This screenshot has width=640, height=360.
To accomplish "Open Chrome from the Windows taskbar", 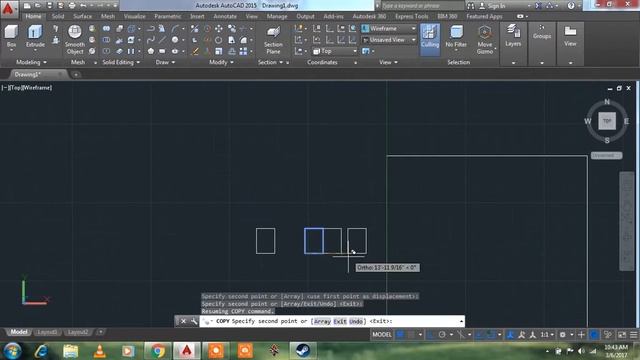I will [x=158, y=351].
